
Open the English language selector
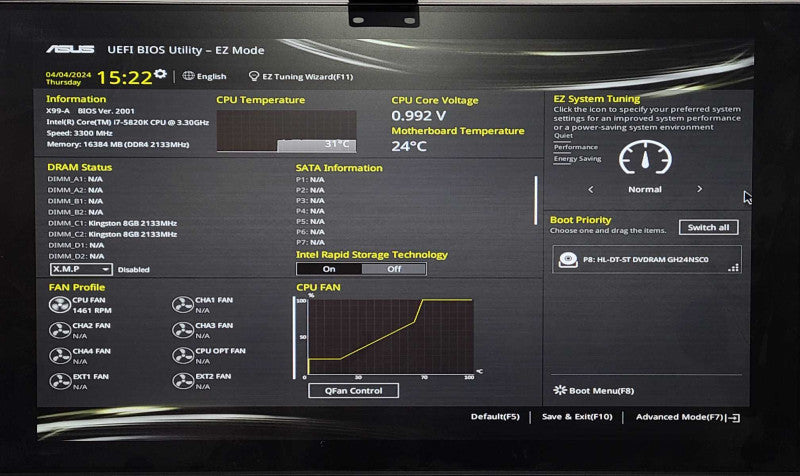pyautogui.click(x=205, y=76)
